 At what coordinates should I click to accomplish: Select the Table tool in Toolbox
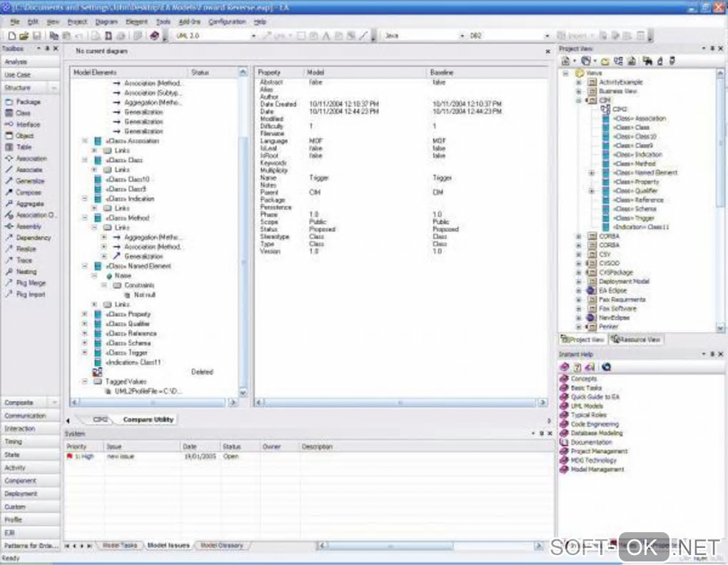(24, 147)
